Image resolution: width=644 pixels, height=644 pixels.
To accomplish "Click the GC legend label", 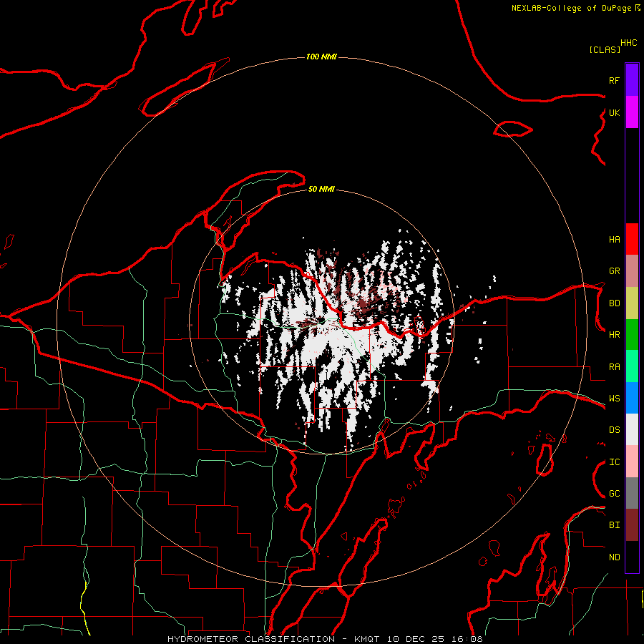I will [x=614, y=494].
